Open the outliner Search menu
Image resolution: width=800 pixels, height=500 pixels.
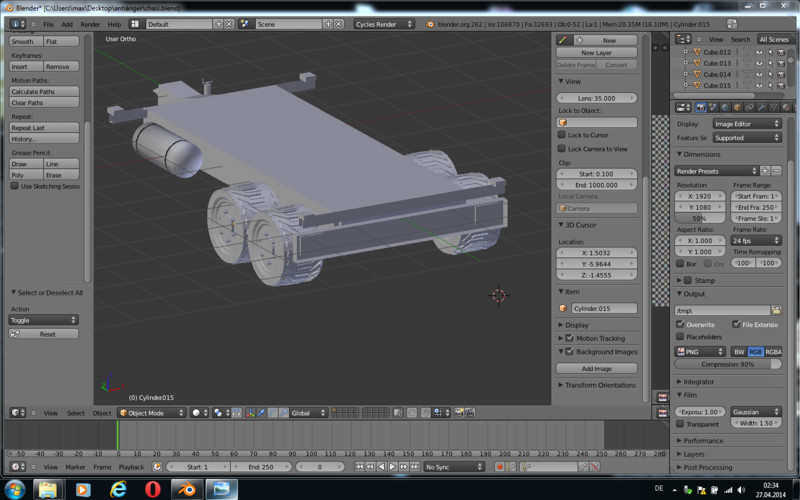[x=740, y=39]
